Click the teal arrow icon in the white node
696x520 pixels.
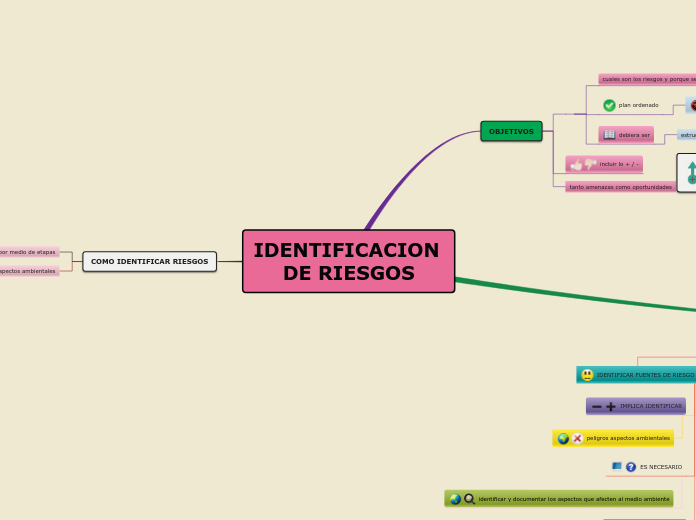[692, 173]
